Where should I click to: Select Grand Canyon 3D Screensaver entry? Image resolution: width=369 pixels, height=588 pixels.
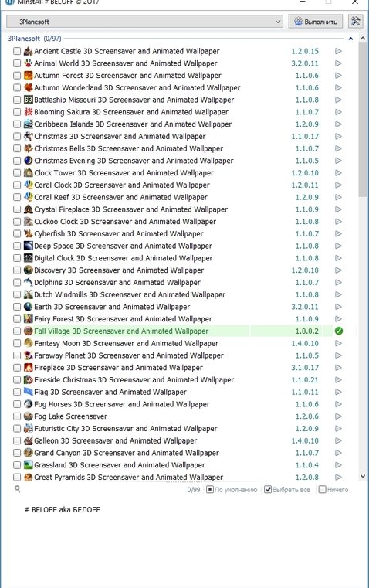[127, 453]
